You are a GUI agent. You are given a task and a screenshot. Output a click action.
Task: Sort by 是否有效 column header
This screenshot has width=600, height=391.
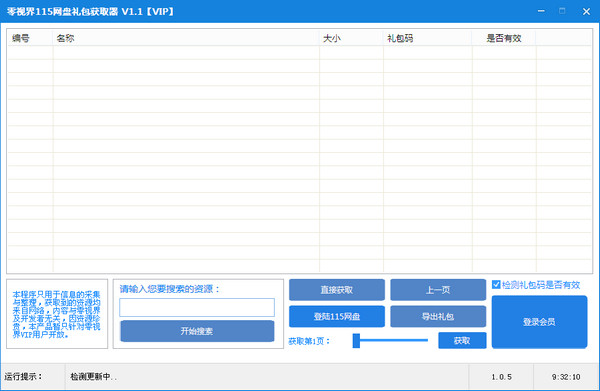click(504, 38)
